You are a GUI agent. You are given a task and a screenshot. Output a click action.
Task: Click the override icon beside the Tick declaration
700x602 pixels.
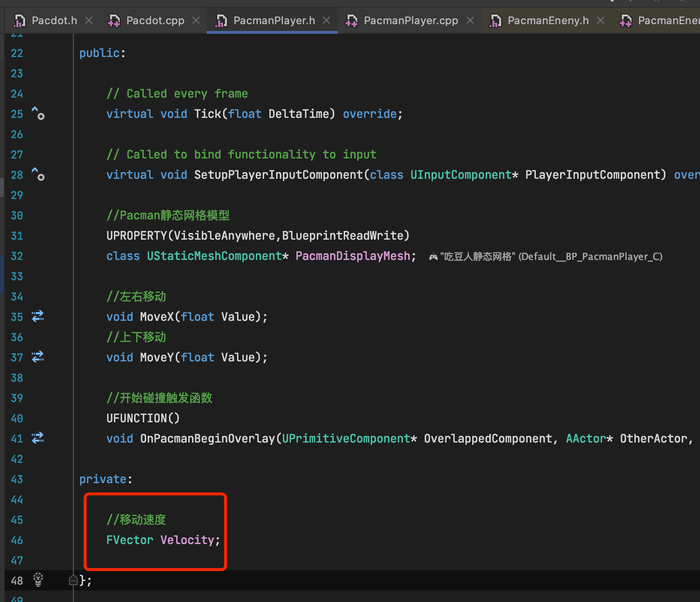(x=38, y=115)
